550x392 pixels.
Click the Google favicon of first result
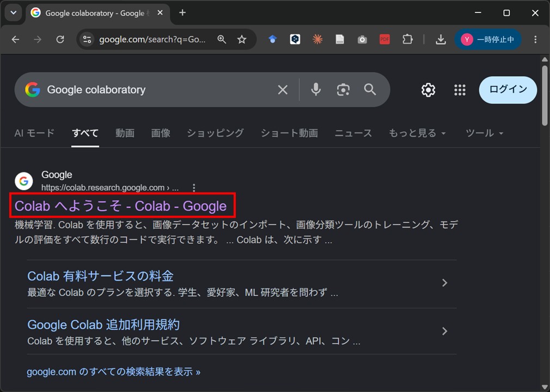coord(24,181)
